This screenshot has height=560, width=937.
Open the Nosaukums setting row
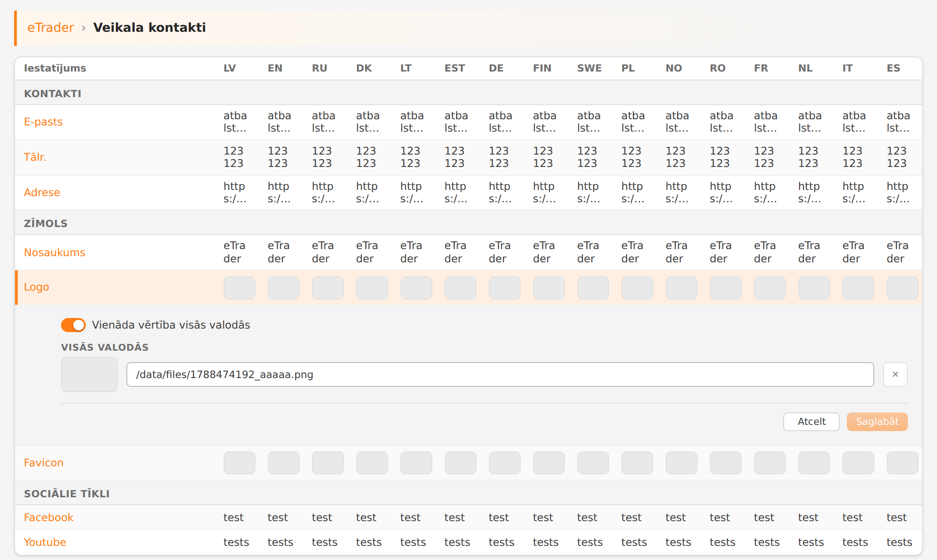(468, 252)
